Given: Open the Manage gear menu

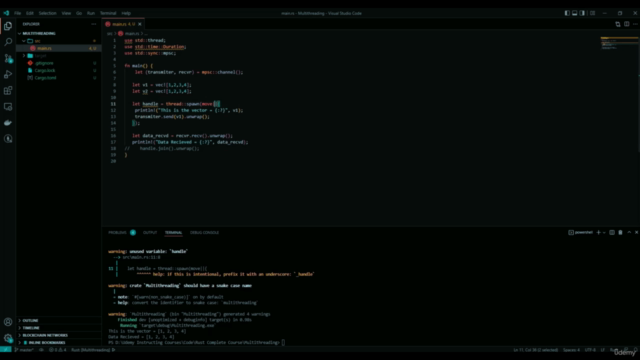Looking at the screenshot, I should pyautogui.click(x=8, y=338).
